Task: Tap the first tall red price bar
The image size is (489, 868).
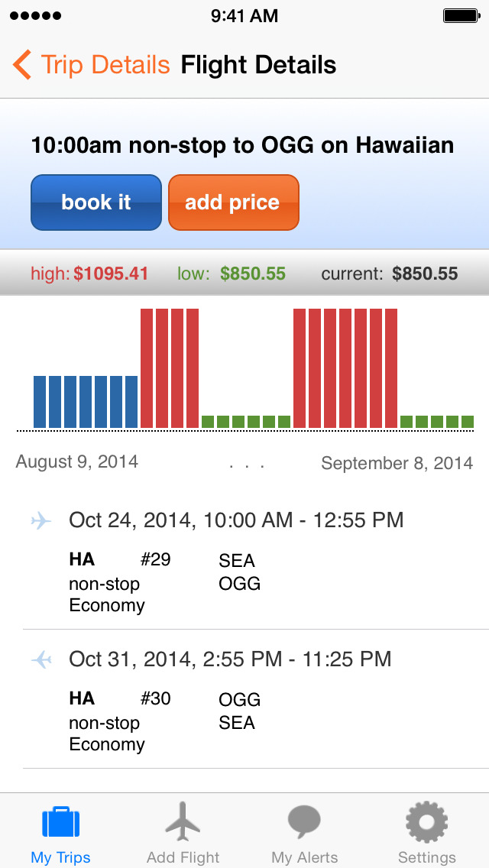Action: (147, 368)
